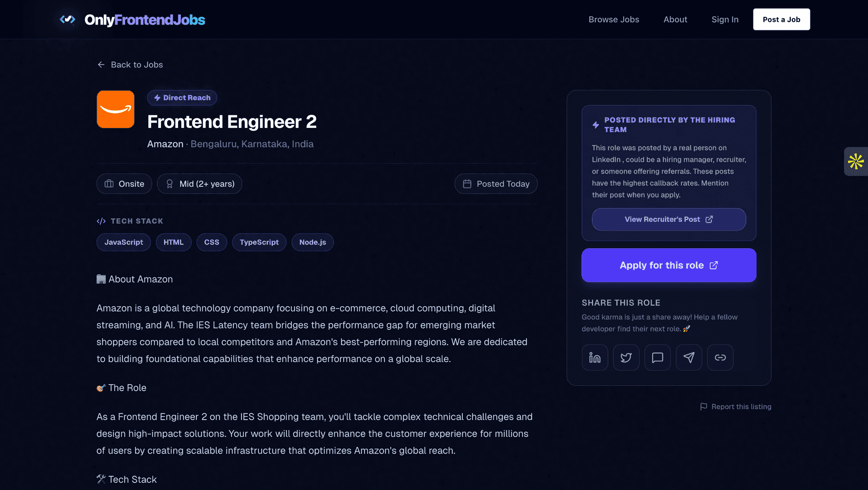The width and height of the screenshot is (868, 490).
Task: Share this role on LinkedIn
Action: (x=595, y=357)
